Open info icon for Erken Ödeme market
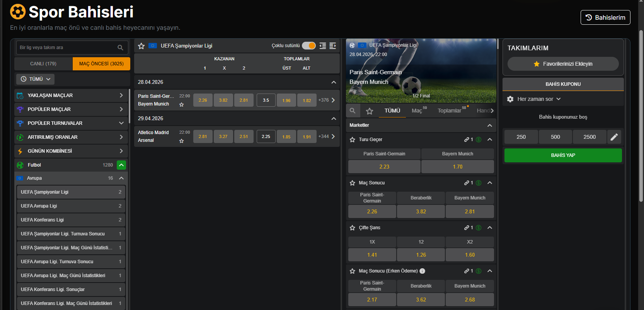Viewport: 644px width, 310px height. [x=423, y=271]
